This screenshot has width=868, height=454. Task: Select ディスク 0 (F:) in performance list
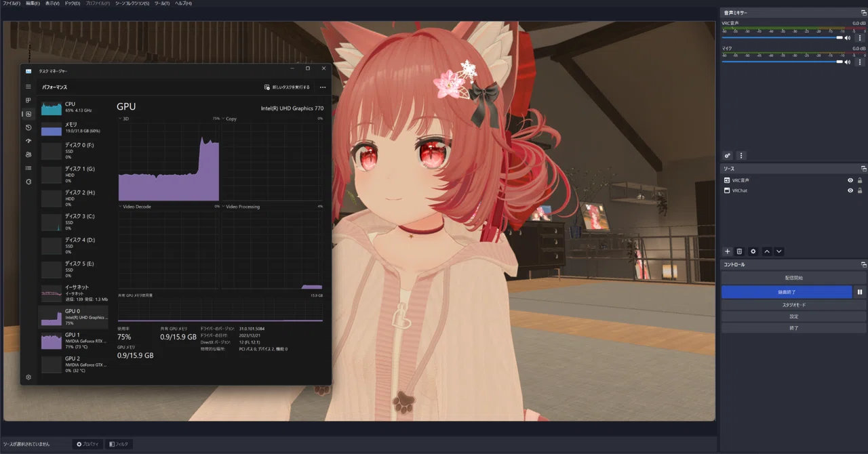pyautogui.click(x=73, y=151)
